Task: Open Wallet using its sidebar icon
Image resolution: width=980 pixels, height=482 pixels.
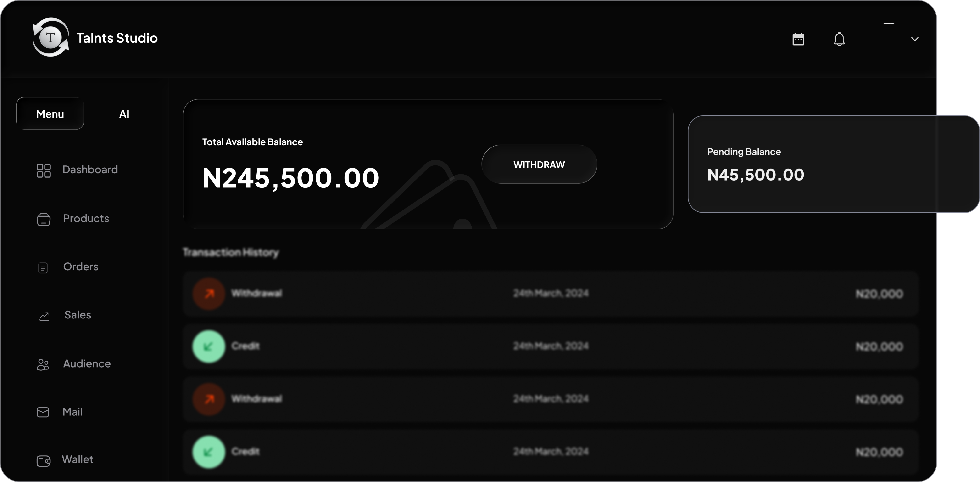Action: [43, 461]
